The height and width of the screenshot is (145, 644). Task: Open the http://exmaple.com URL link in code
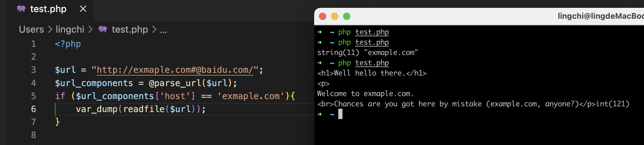click(175, 70)
